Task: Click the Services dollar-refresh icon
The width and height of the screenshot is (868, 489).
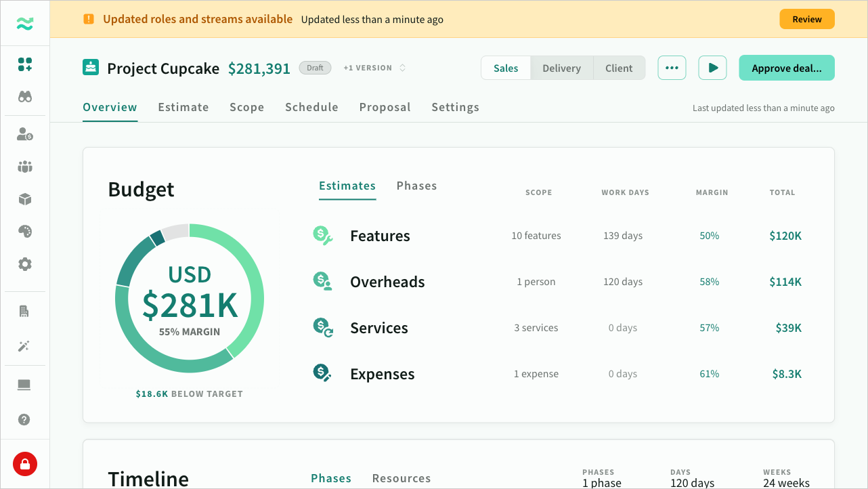Action: click(x=322, y=328)
